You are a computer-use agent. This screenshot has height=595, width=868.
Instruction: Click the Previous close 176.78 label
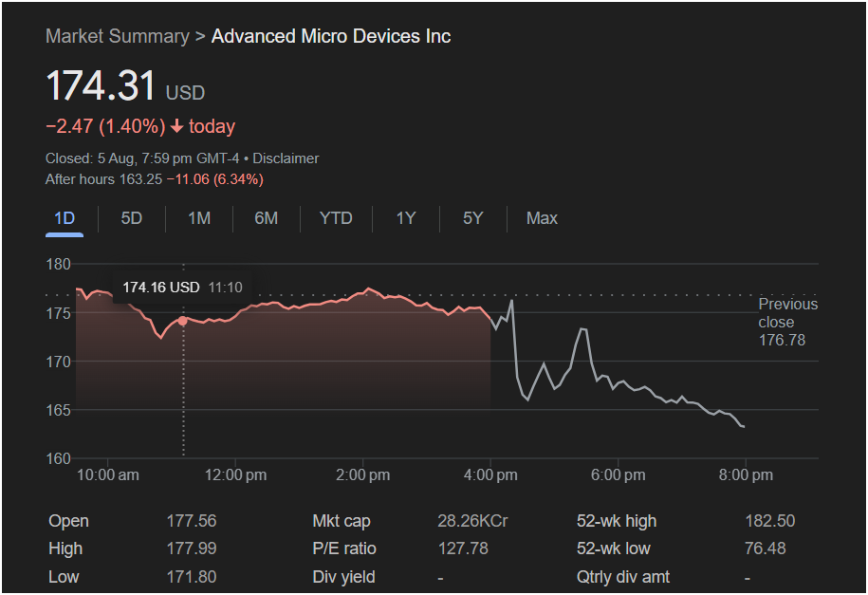tap(787, 322)
